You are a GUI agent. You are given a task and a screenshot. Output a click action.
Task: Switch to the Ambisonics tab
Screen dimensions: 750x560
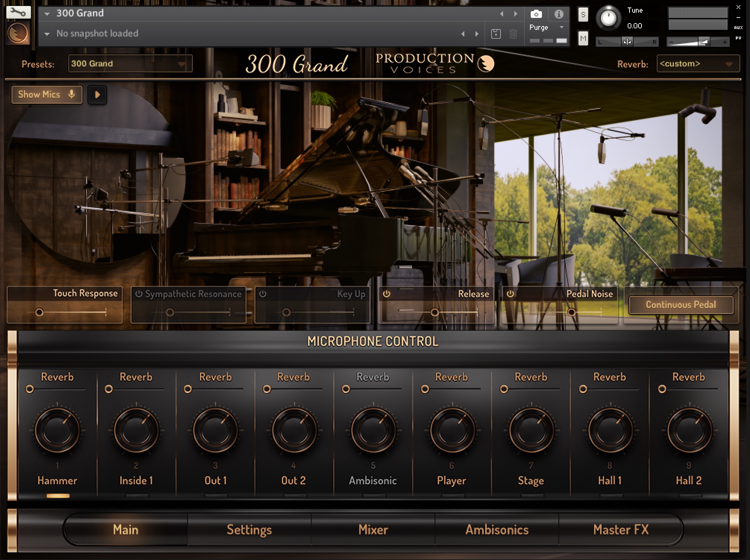tap(497, 530)
